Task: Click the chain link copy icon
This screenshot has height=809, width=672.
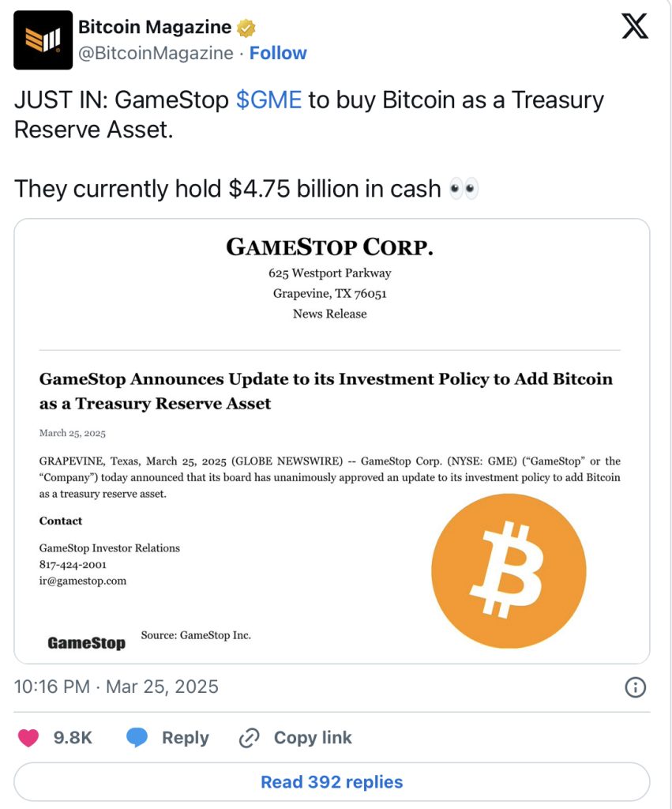Action: [x=250, y=738]
